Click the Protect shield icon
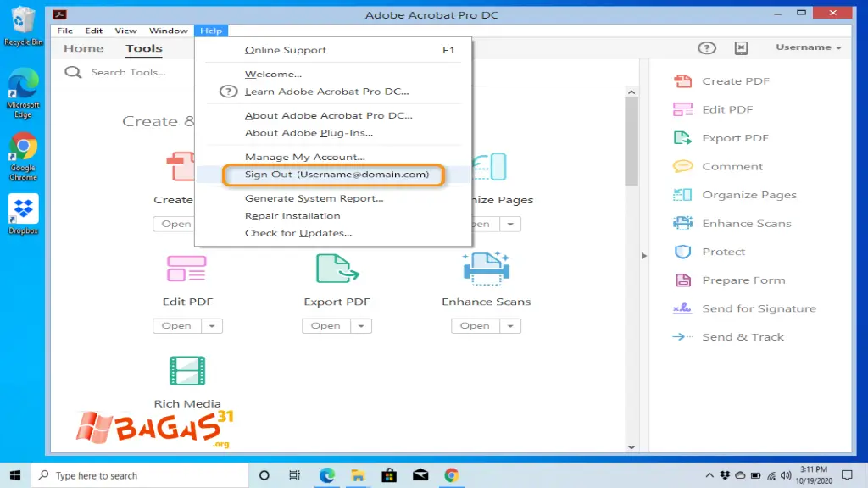This screenshot has width=868, height=488. 682,252
